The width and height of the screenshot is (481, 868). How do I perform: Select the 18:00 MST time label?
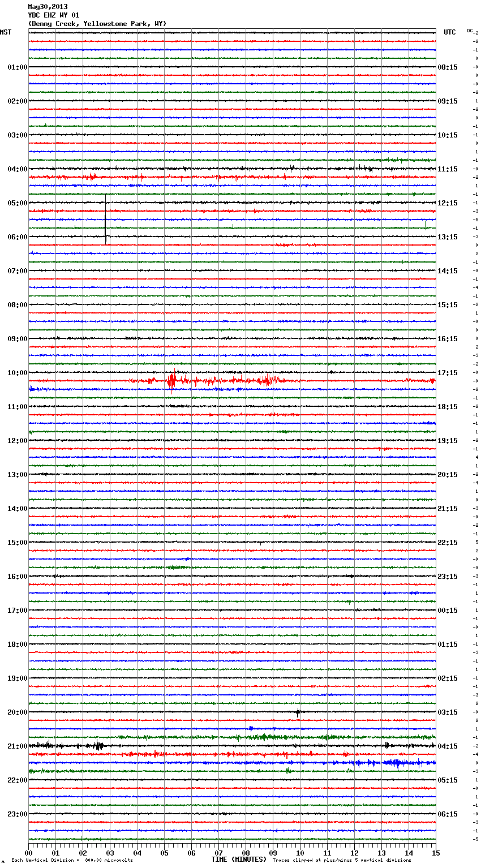pos(18,644)
